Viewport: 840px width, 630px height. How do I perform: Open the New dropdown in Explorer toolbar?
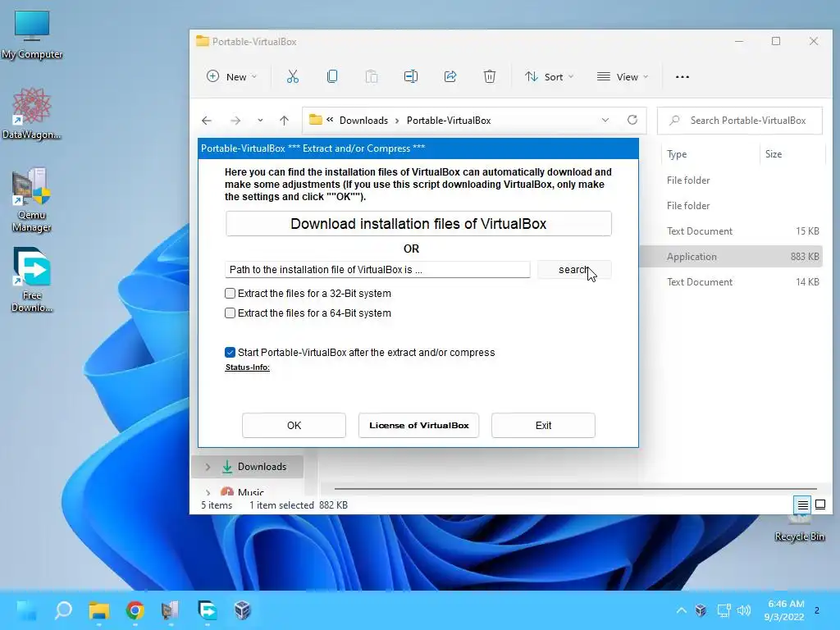(x=232, y=76)
